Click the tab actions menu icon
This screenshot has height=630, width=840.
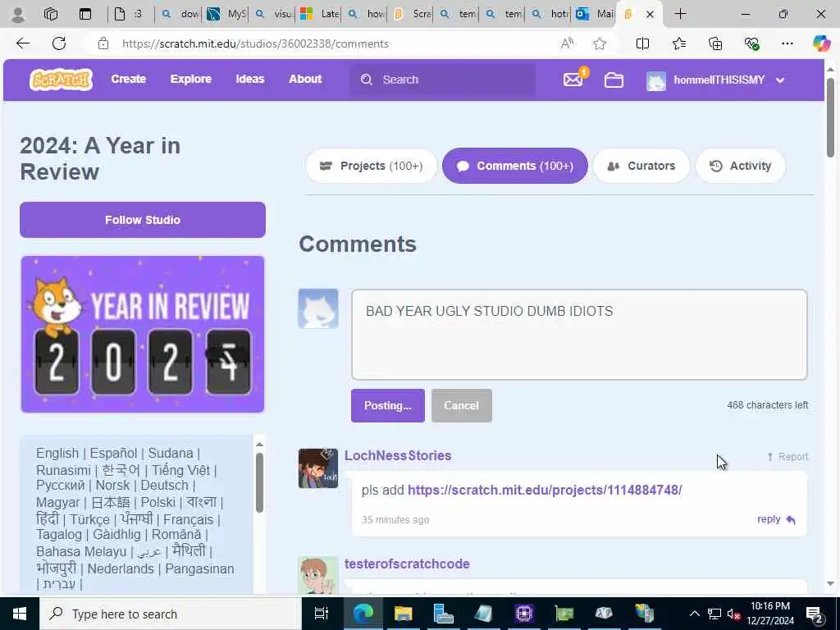(x=85, y=14)
